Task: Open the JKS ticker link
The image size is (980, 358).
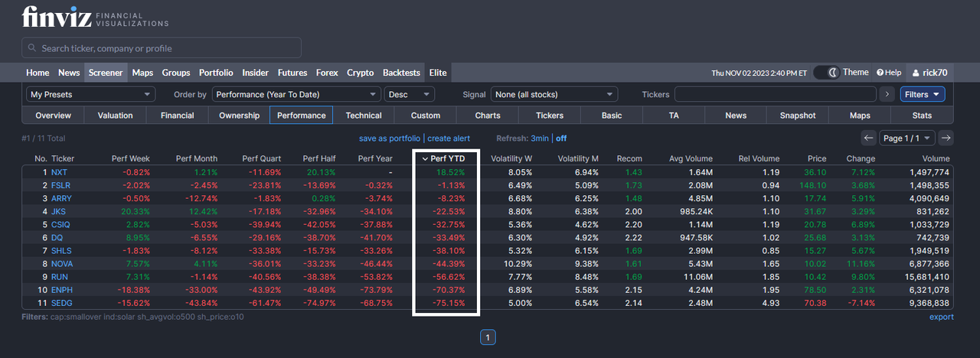Action: pyautogui.click(x=58, y=211)
